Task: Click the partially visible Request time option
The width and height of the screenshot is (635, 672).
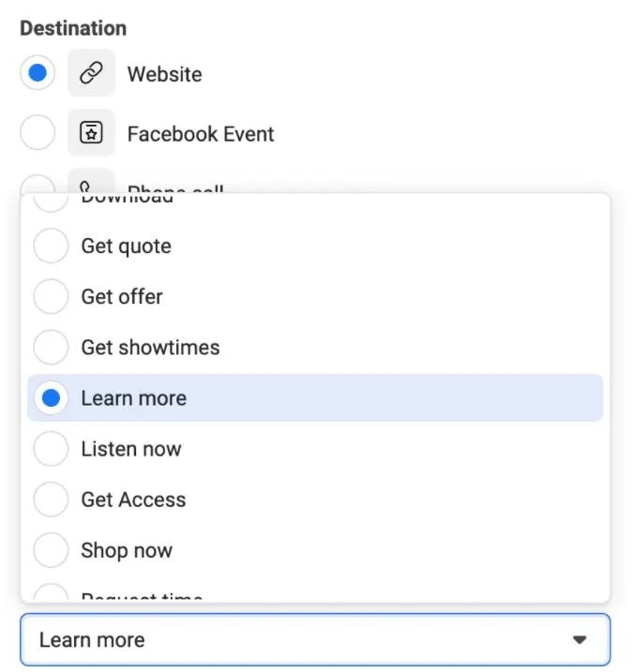Action: point(141,595)
